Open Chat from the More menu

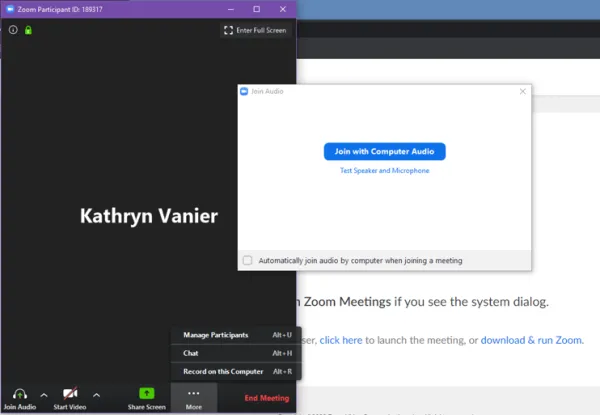pos(236,353)
